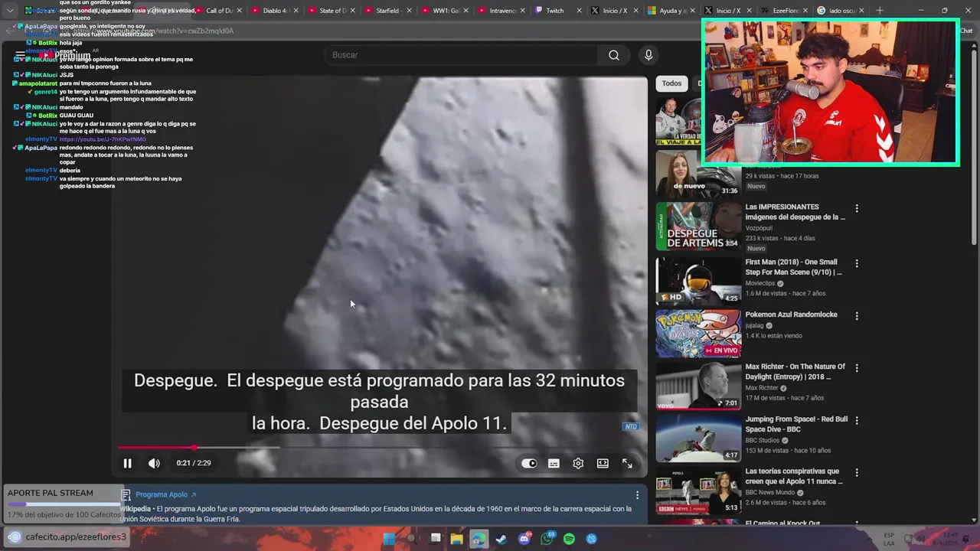Open Spotify from taskbar
Screen dimensions: 980x551
[x=569, y=539]
